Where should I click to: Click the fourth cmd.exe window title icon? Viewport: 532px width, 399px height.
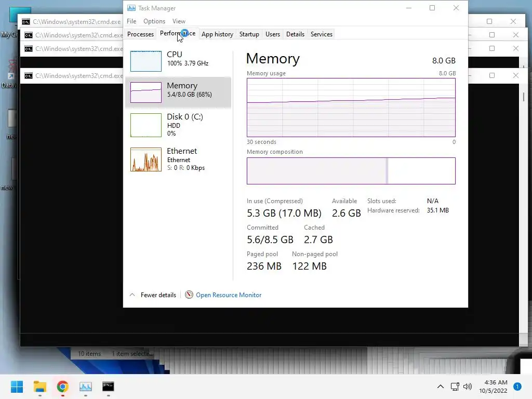click(29, 76)
